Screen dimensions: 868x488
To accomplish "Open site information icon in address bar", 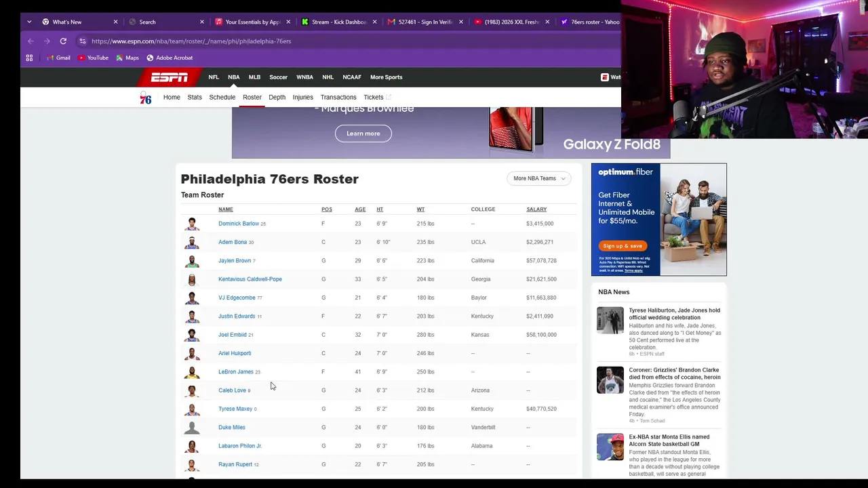I will point(82,41).
